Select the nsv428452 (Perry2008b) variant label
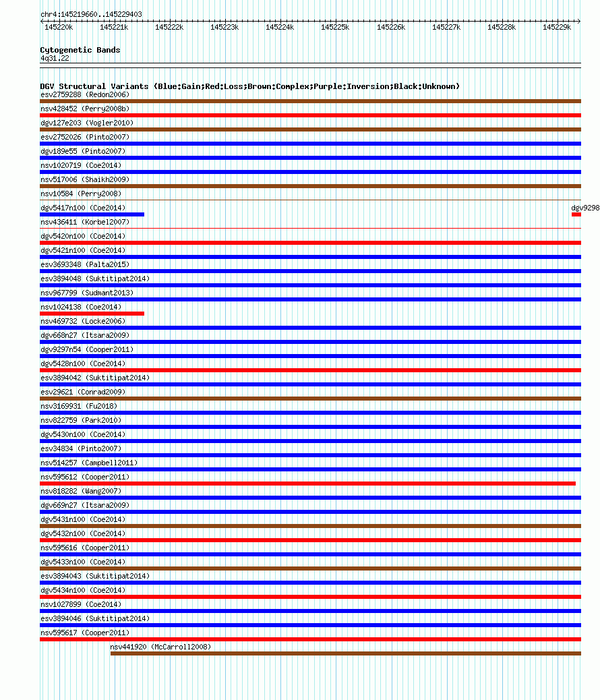Viewport: 600px width, 700px height. 85,109
